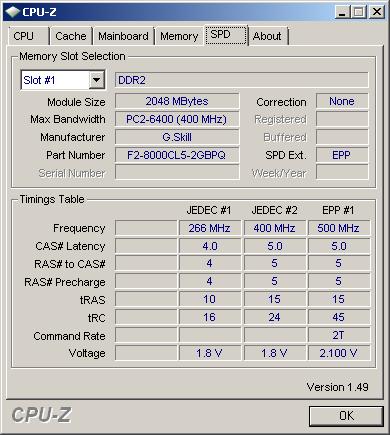Select the SPD tab
The image size is (390, 435).
(226, 35)
